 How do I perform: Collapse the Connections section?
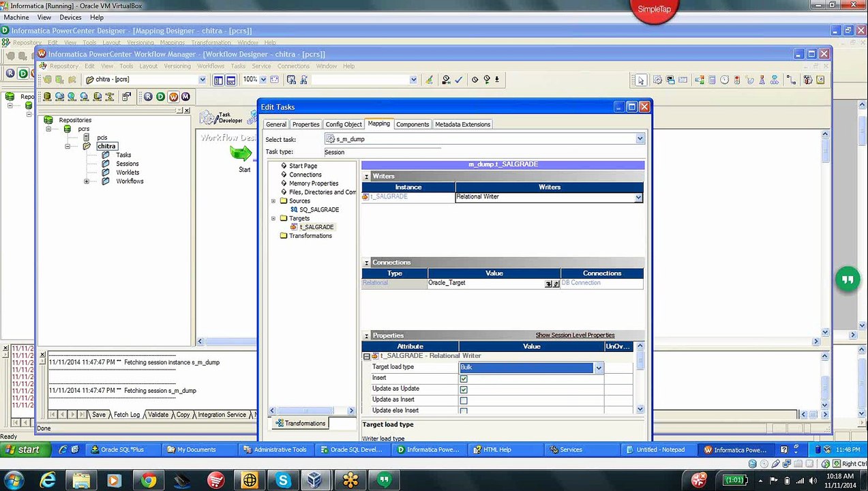366,263
